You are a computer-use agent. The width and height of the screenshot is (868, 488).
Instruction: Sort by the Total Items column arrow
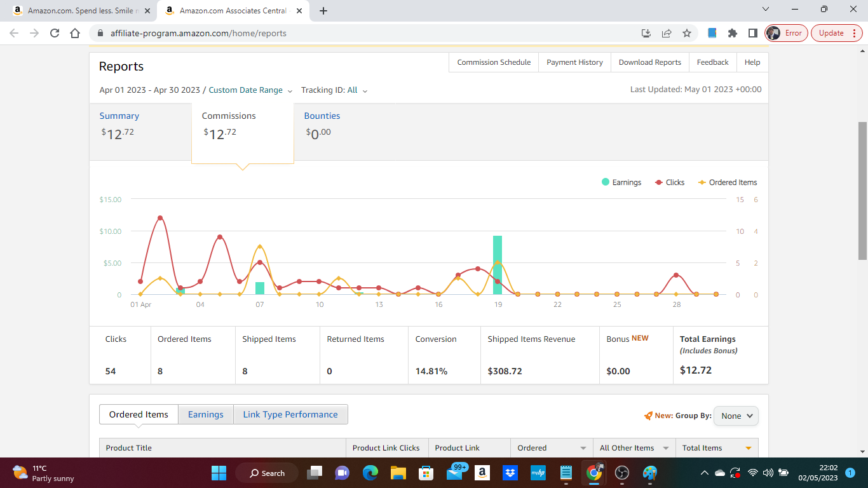pos(749,448)
